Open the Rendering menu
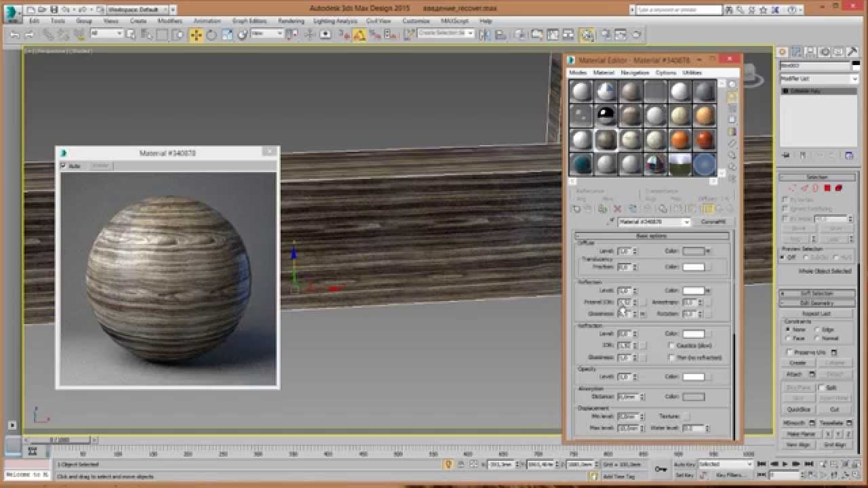 [291, 21]
